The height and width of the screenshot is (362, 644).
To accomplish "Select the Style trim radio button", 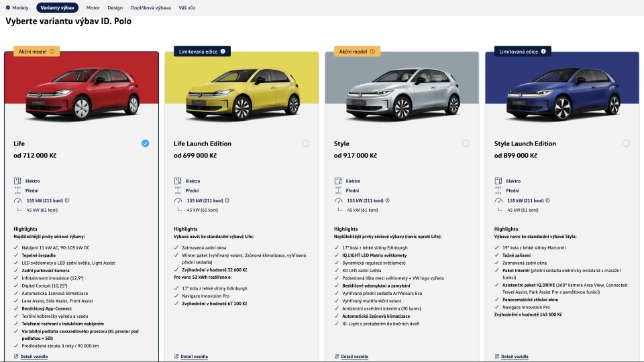I will (x=466, y=143).
